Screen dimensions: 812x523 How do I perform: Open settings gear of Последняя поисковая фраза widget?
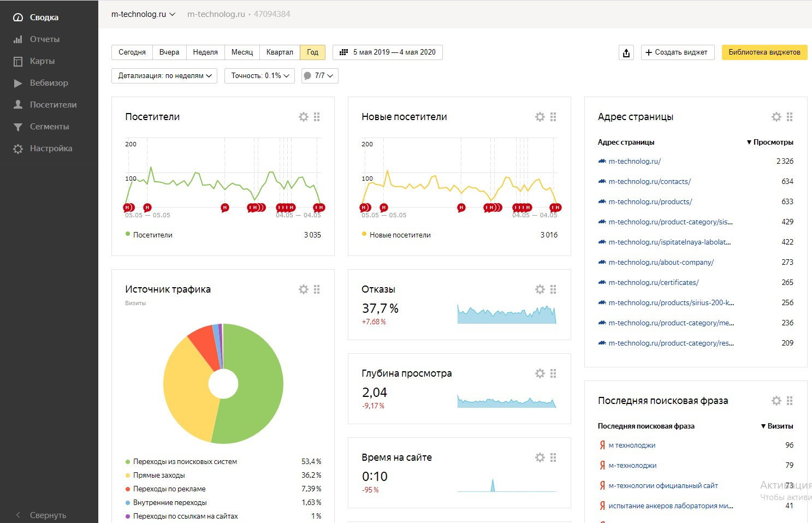pos(777,401)
